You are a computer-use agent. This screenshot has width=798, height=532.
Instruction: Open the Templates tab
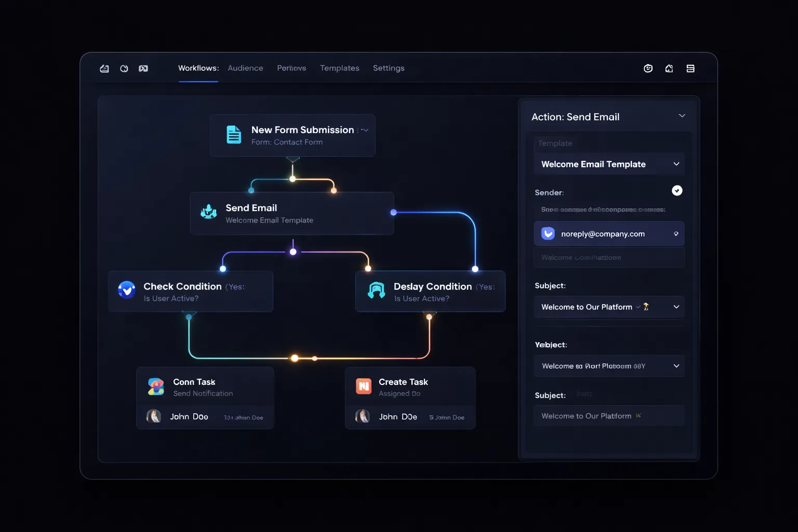(339, 68)
